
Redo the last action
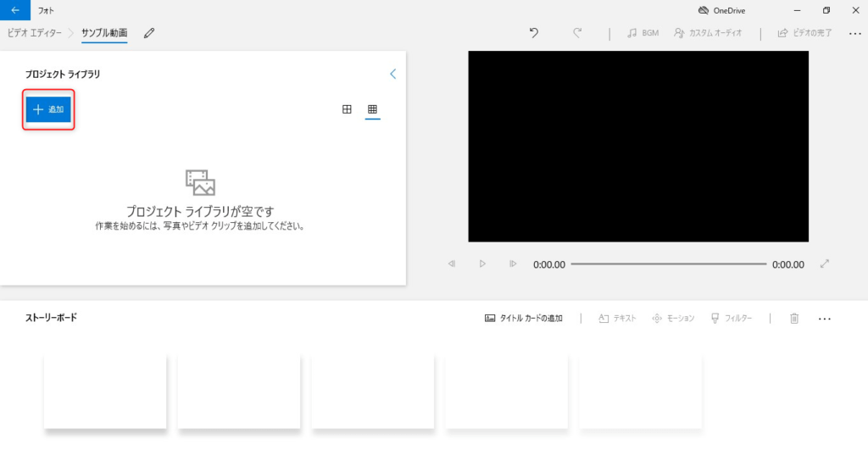(576, 33)
